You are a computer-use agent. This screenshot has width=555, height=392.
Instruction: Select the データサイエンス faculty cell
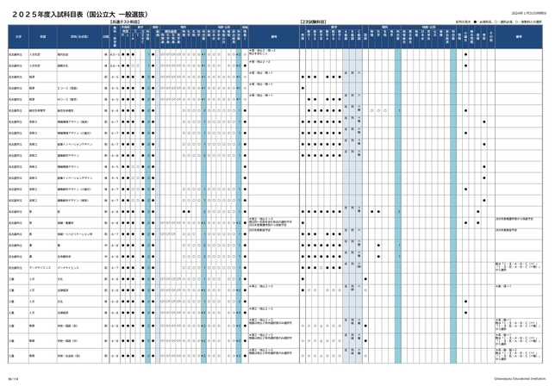tap(41, 267)
